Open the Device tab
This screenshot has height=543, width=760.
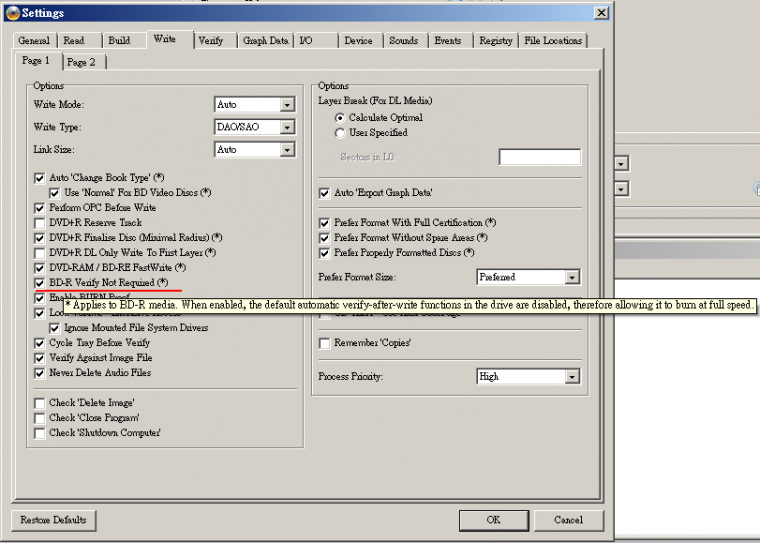pos(361,41)
